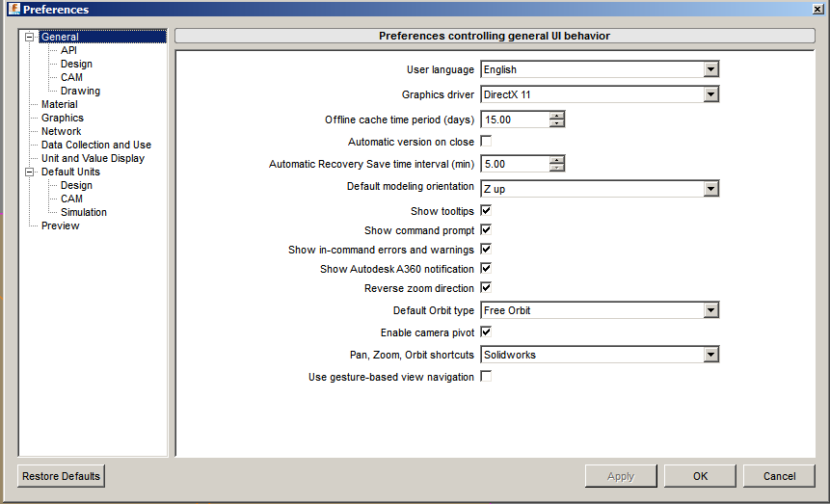
Task: Open CAM under Default Units
Action: coord(71,199)
